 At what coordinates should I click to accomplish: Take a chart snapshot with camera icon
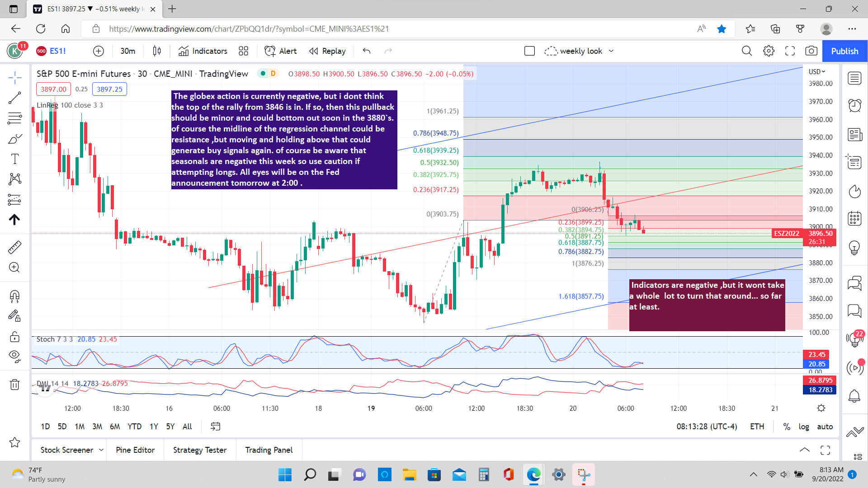(811, 51)
